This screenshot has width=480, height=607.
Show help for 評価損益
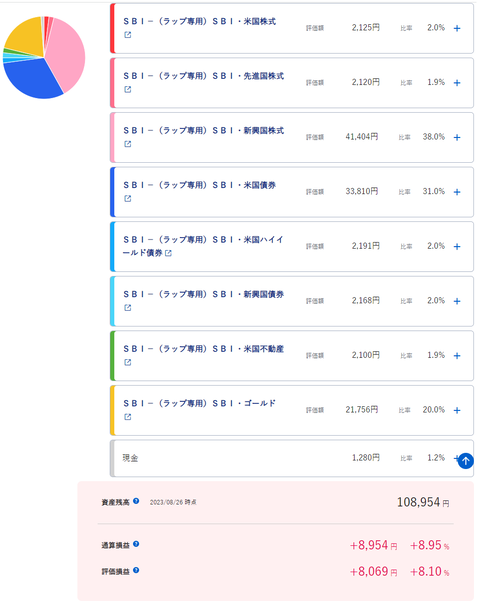tap(136, 570)
